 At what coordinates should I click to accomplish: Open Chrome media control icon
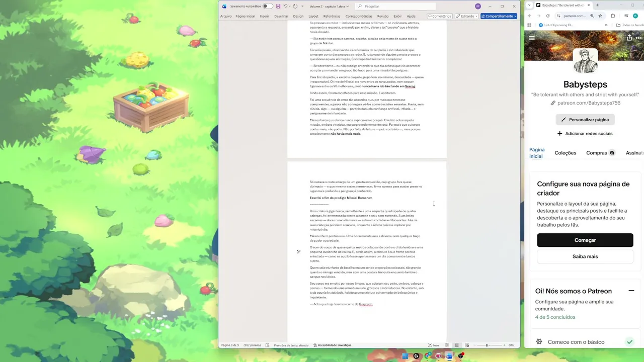(x=626, y=16)
